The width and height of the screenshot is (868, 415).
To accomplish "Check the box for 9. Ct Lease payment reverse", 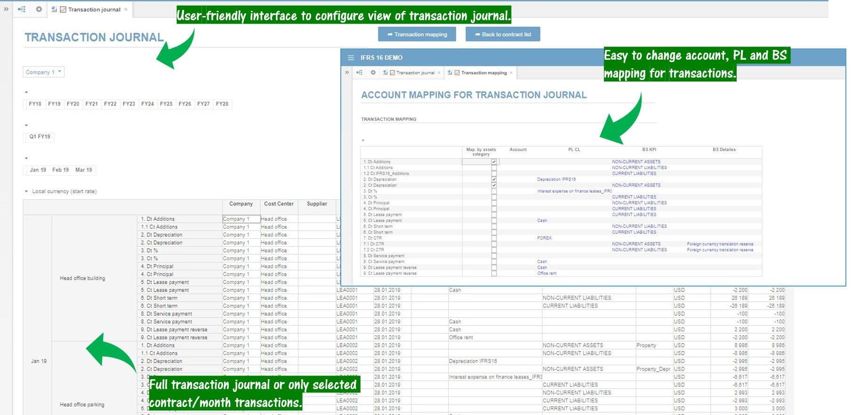I will tap(494, 273).
